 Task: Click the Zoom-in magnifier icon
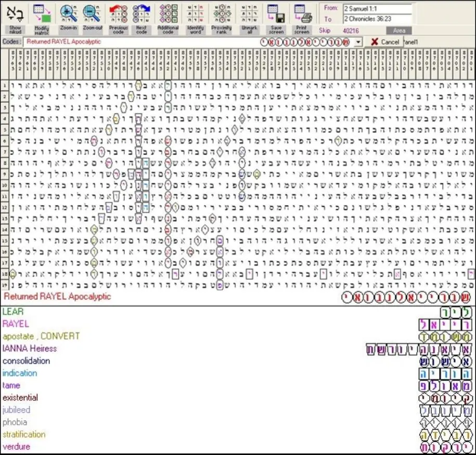[68, 14]
